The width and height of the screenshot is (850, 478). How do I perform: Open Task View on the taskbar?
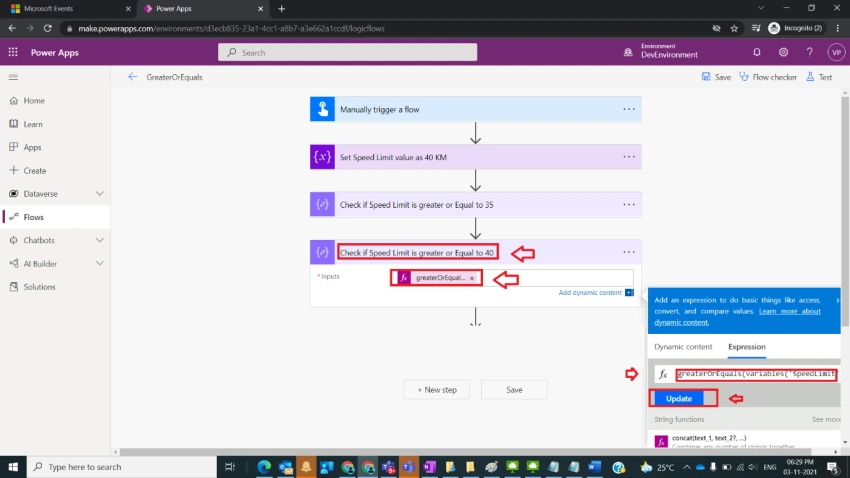230,467
